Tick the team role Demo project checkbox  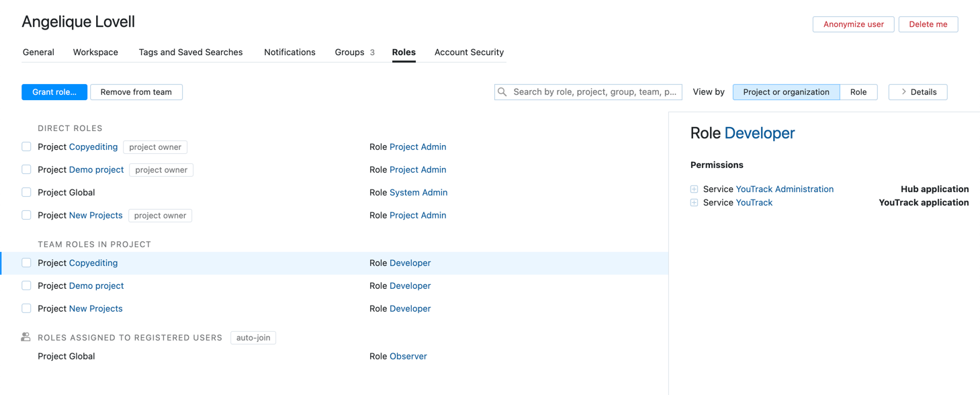[26, 286]
